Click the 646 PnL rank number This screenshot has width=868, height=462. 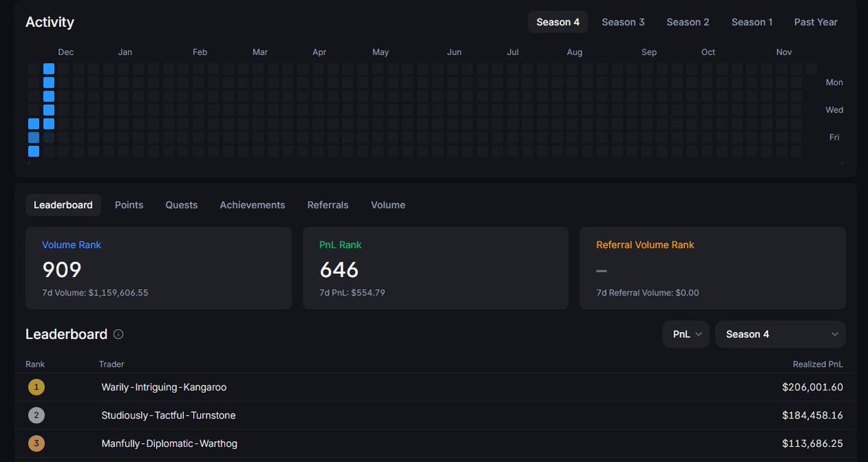tap(339, 270)
